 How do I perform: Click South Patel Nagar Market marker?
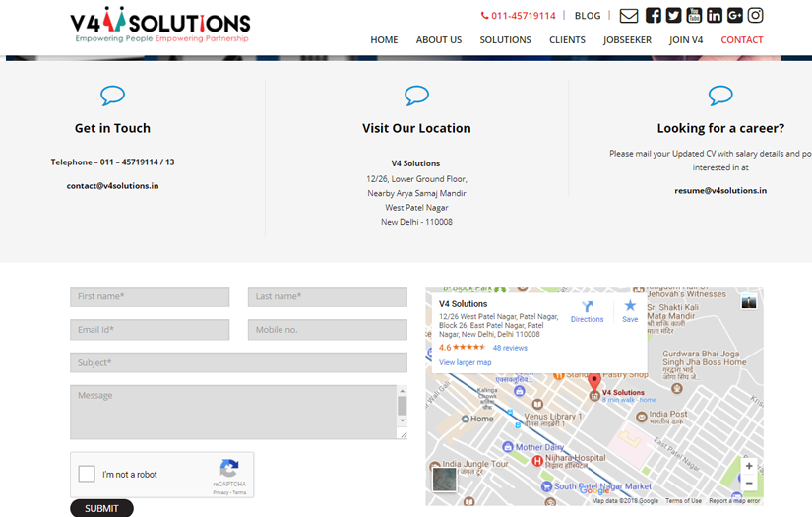pyautogui.click(x=546, y=486)
